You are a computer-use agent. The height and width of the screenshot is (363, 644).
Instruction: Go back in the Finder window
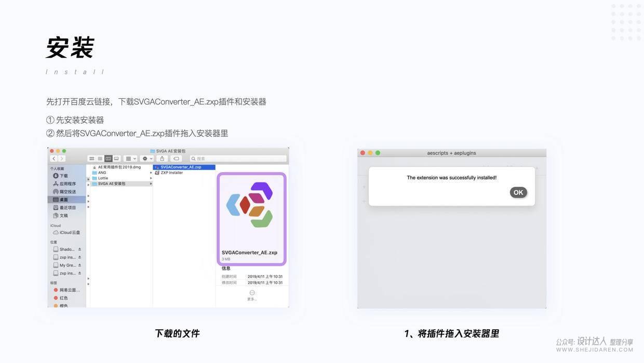pos(54,159)
